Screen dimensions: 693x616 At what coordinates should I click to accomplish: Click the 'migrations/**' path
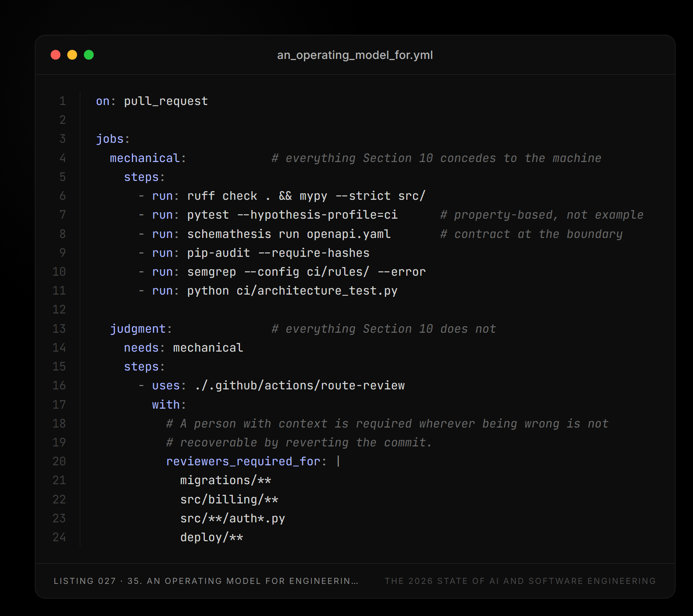226,480
